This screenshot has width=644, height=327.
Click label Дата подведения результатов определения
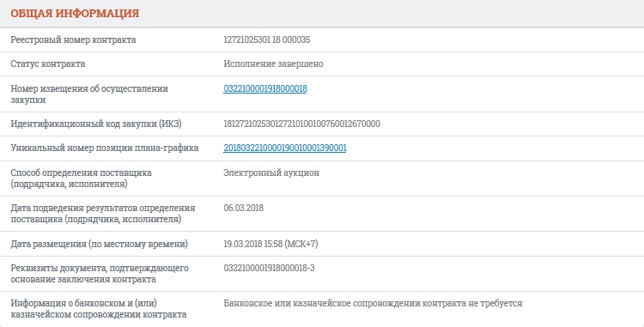tap(103, 214)
